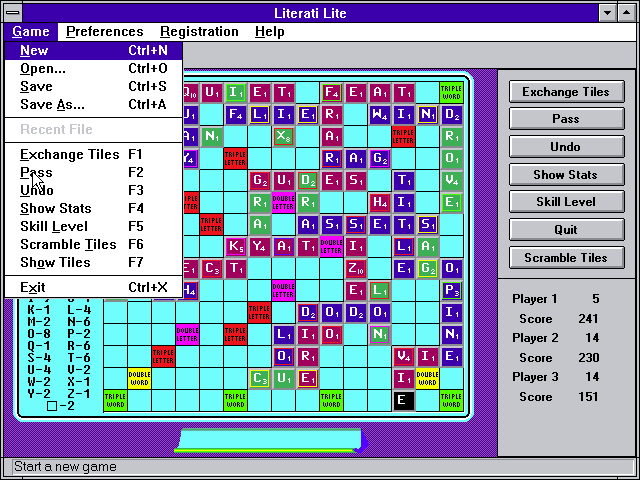Open the Registration menu
This screenshot has width=640, height=480.
click(199, 31)
